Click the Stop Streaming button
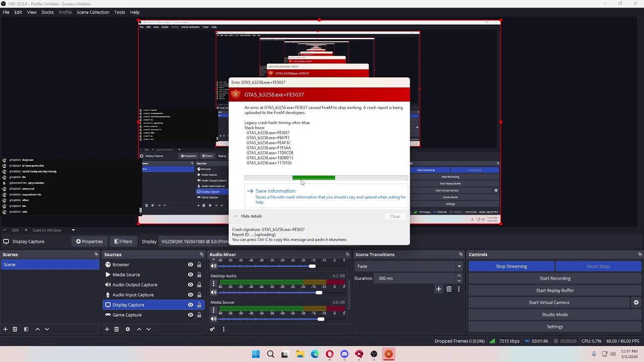This screenshot has width=644, height=362. click(x=511, y=266)
